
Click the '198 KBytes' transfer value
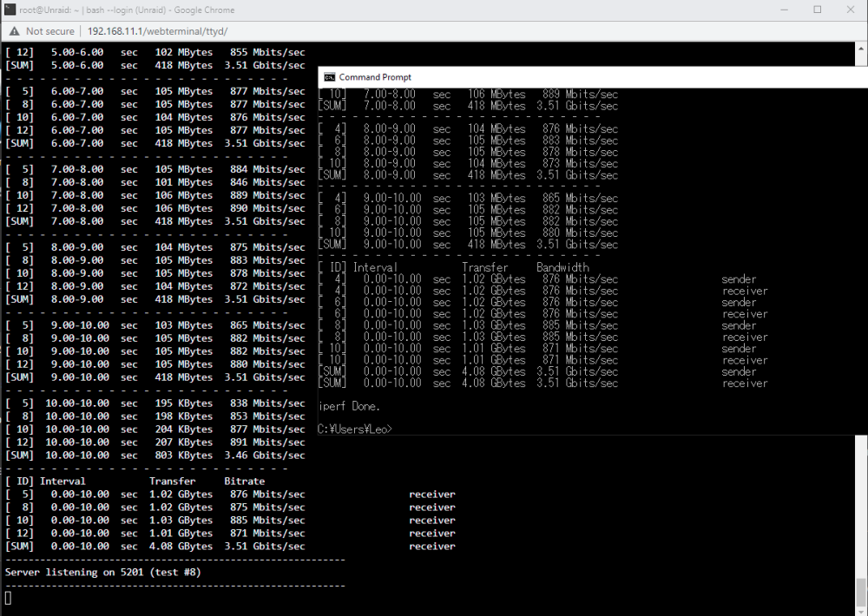184,416
